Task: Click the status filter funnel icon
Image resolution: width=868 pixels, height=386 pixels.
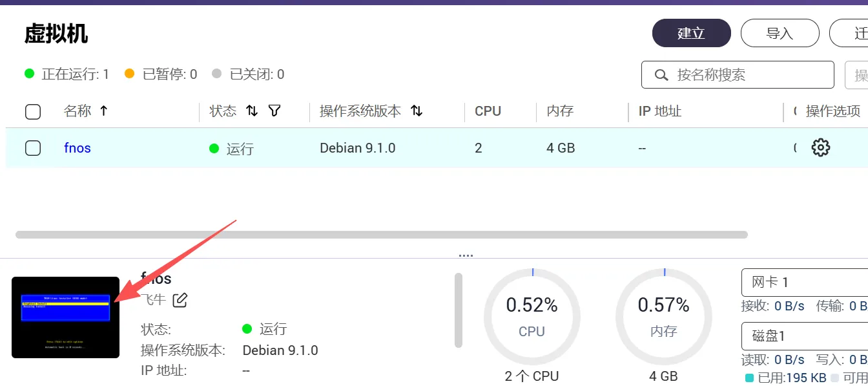Action: click(274, 111)
